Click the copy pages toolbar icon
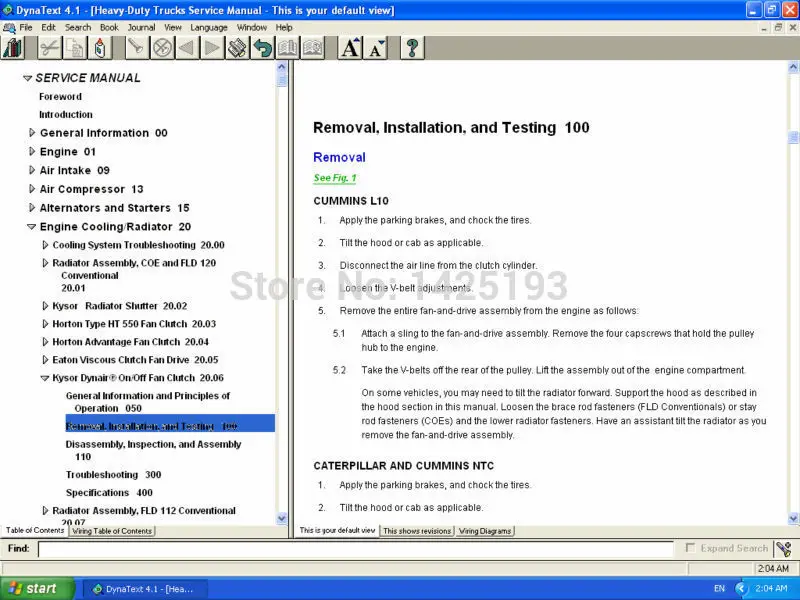The height and width of the screenshot is (600, 800). point(75,48)
